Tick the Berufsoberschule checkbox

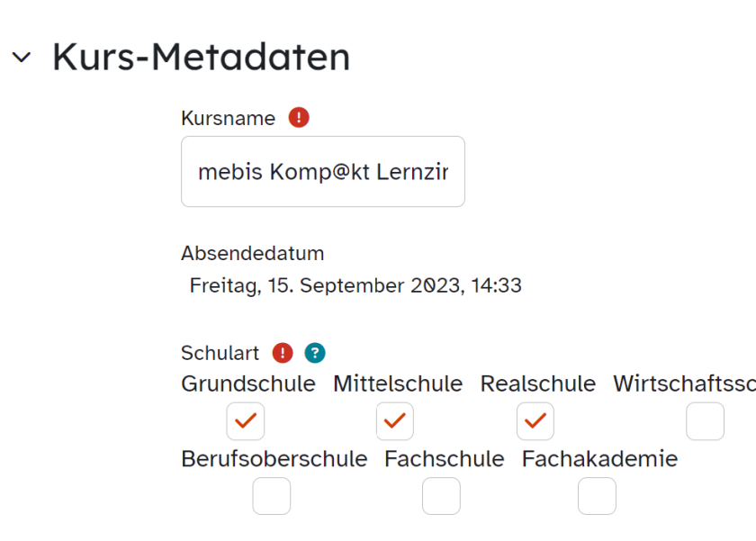click(x=272, y=496)
